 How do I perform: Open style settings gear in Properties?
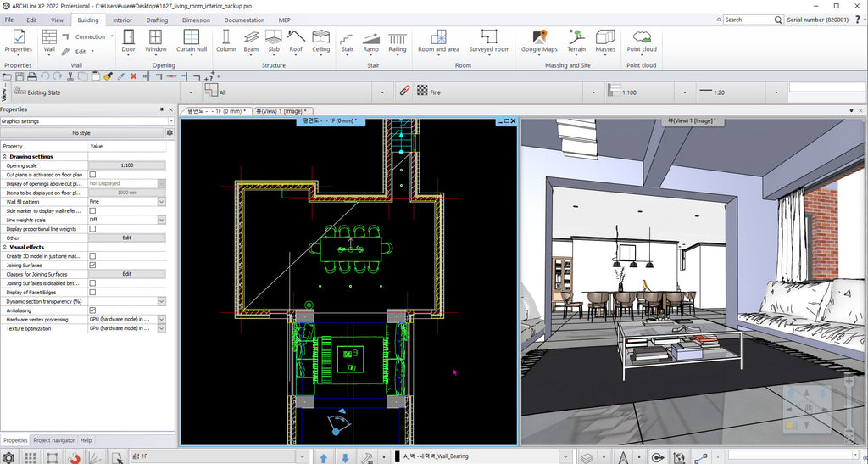pos(170,133)
